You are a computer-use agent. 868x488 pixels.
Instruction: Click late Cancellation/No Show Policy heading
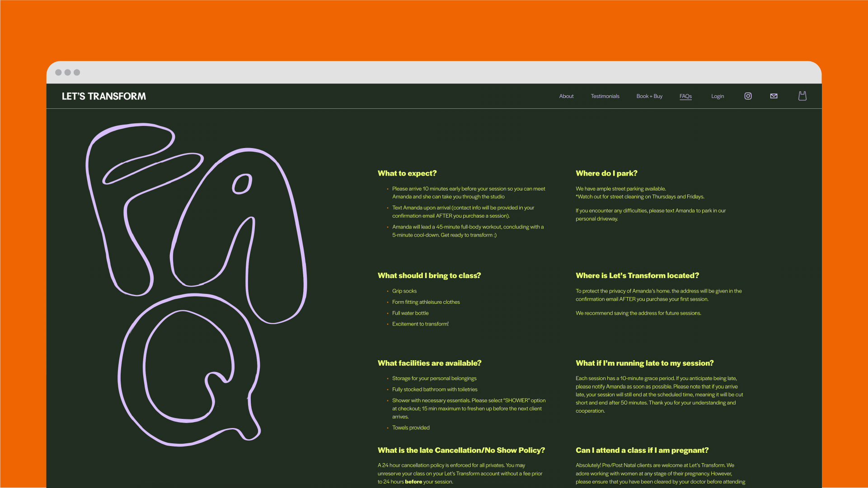tap(461, 450)
